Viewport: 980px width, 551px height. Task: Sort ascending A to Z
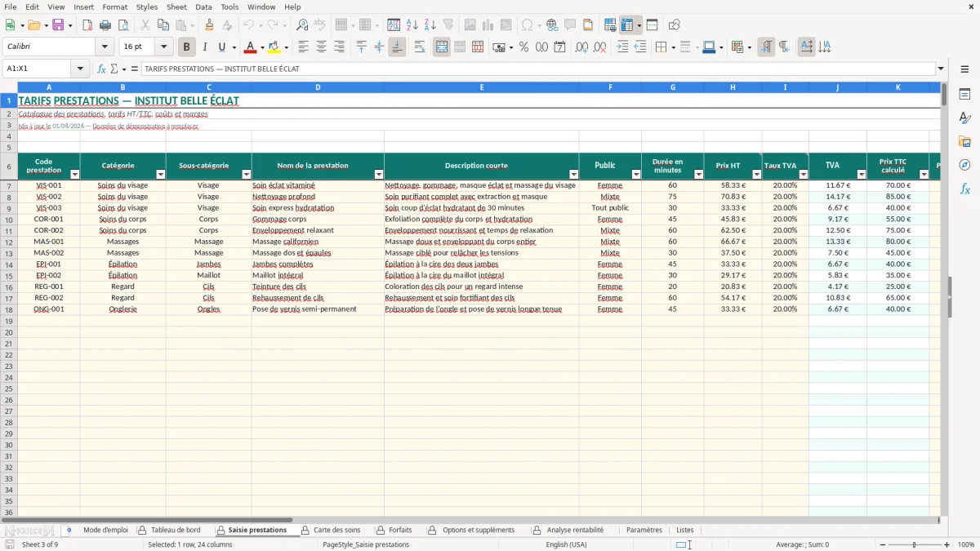point(412,25)
